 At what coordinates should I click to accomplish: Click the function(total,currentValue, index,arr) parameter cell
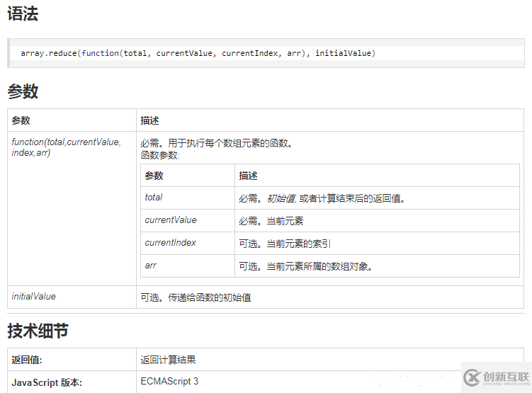pos(72,208)
